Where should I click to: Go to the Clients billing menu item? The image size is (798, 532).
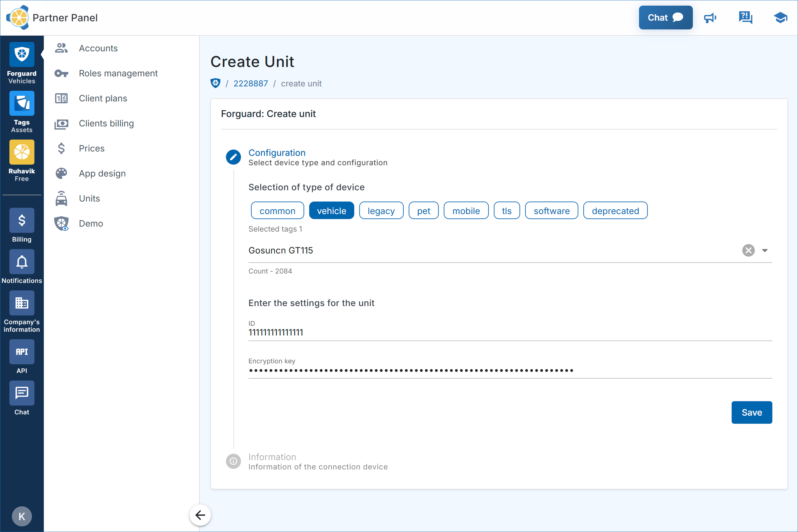[106, 124]
